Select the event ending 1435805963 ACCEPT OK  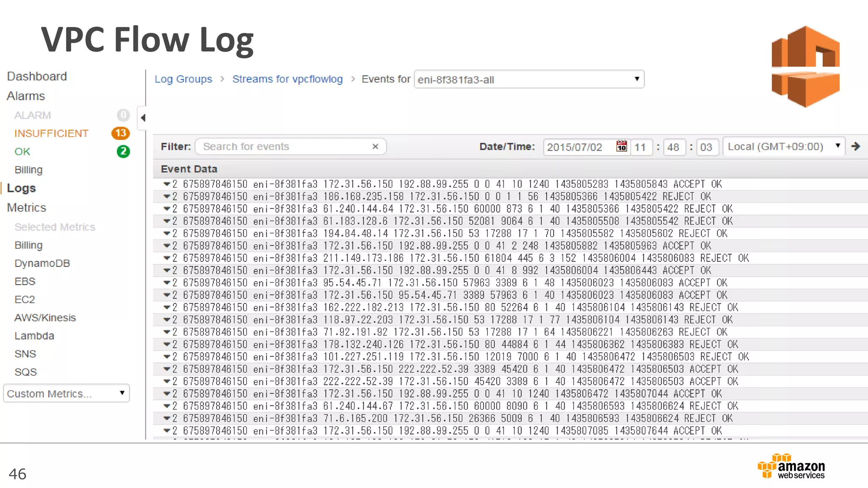(x=510, y=246)
